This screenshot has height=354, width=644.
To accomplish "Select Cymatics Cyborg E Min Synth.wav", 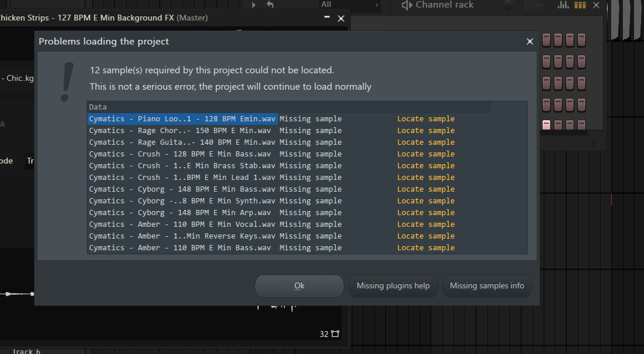I will tap(182, 201).
